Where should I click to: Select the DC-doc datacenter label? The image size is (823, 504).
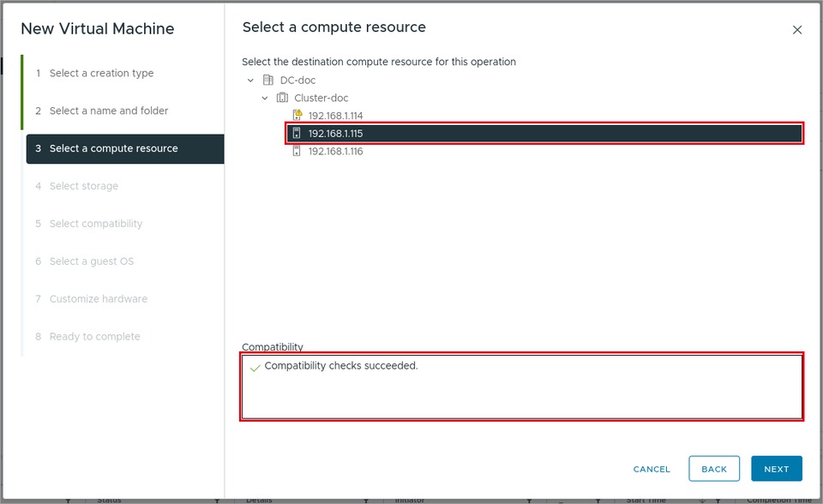(297, 81)
